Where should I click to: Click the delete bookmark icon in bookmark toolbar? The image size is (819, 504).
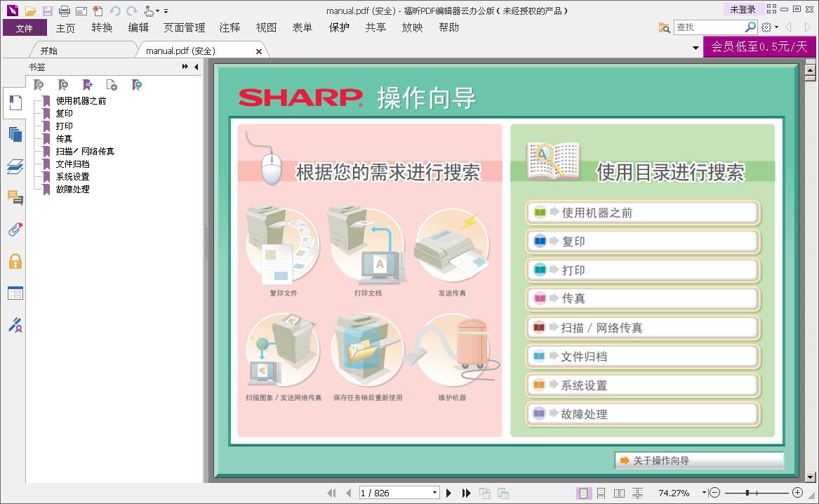[x=39, y=85]
